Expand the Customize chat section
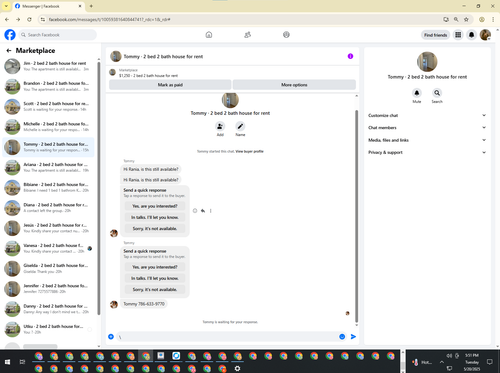 427,115
